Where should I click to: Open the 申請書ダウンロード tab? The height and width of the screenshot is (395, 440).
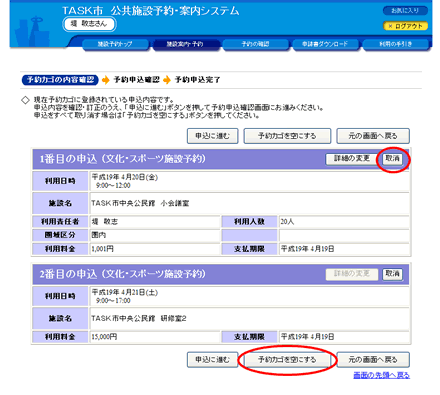[x=325, y=44]
